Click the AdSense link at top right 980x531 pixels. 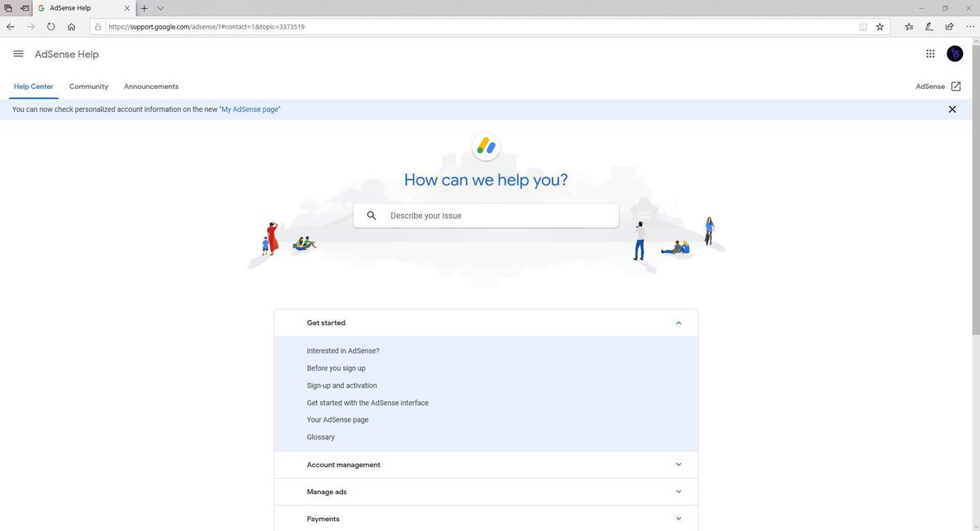tap(930, 87)
